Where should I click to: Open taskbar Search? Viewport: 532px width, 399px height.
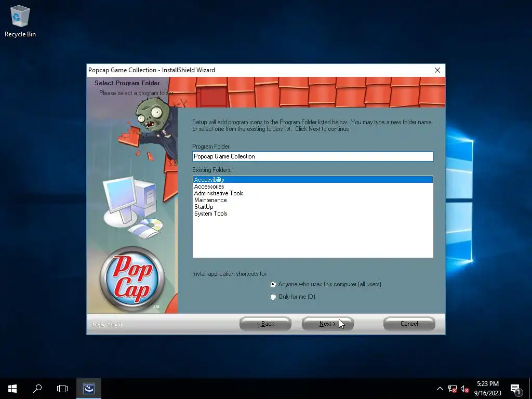[x=37, y=389]
